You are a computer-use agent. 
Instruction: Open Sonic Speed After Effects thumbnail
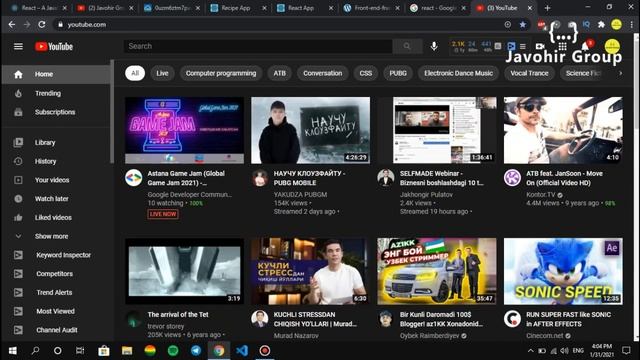pos(563,271)
